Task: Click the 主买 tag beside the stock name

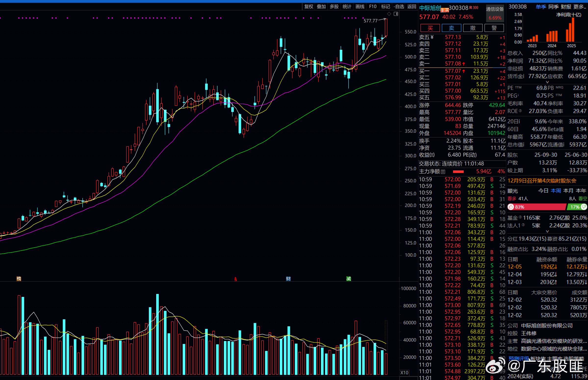Action: [x=445, y=10]
